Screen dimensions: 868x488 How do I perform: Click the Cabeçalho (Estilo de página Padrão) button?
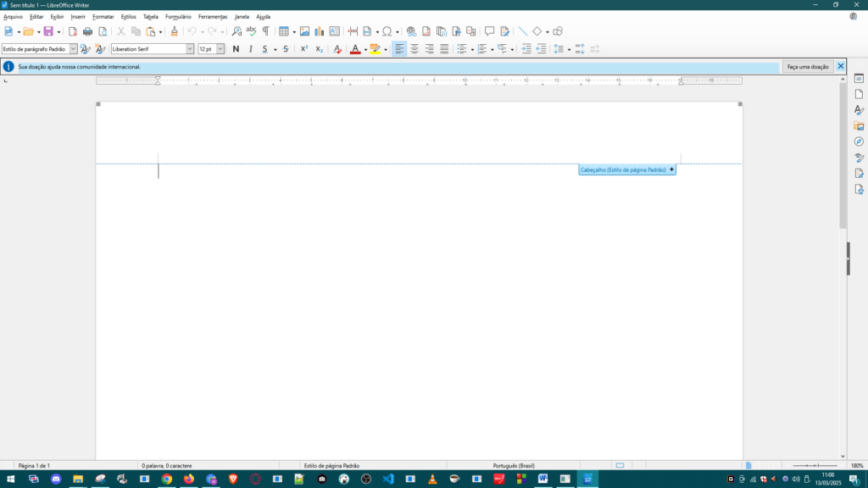[x=623, y=169]
